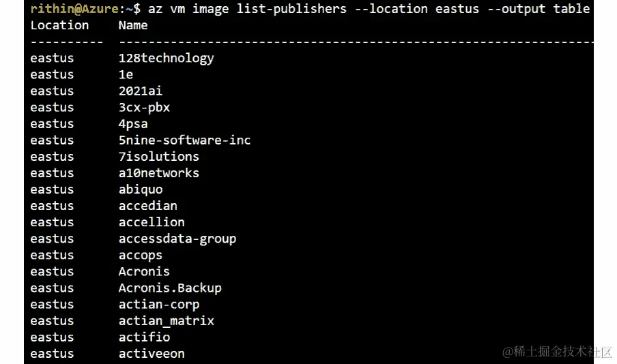Click the '--location' flag in command
Screen dimensions: 617x364
pyautogui.click(x=391, y=9)
